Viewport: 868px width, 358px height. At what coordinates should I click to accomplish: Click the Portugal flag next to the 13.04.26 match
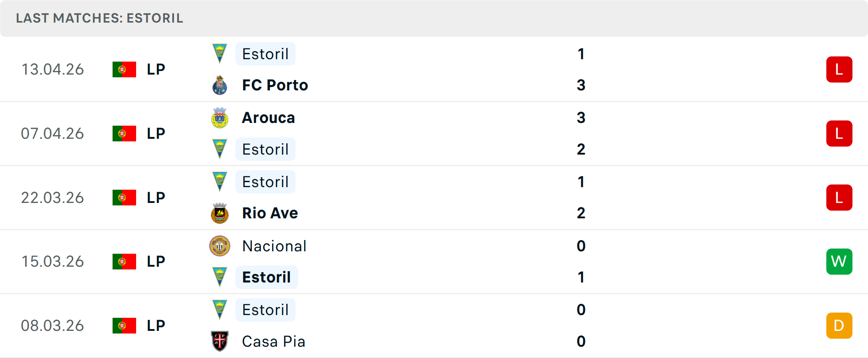pos(124,69)
